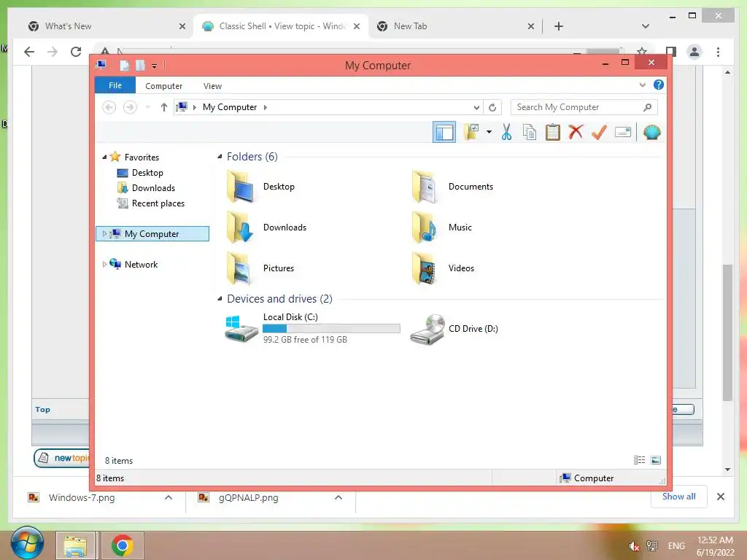This screenshot has height=560, width=747.
Task: Click the blue Help question icon
Action: point(659,85)
